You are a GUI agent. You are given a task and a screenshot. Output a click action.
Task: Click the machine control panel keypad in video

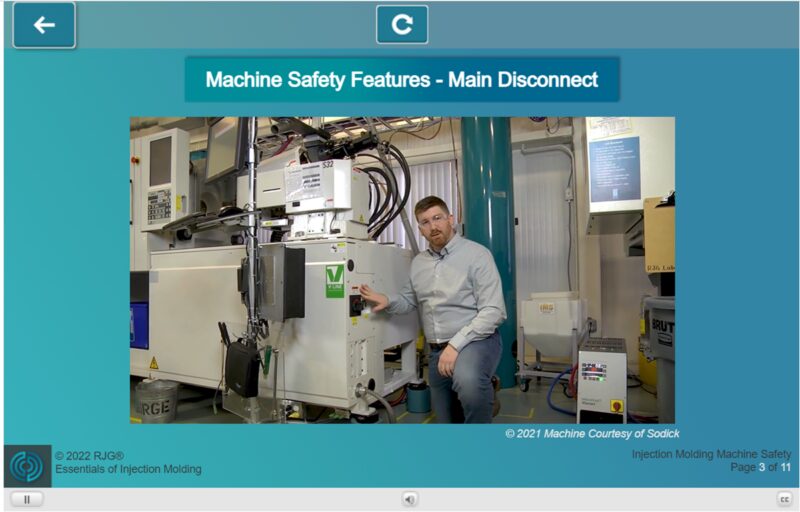(159, 205)
